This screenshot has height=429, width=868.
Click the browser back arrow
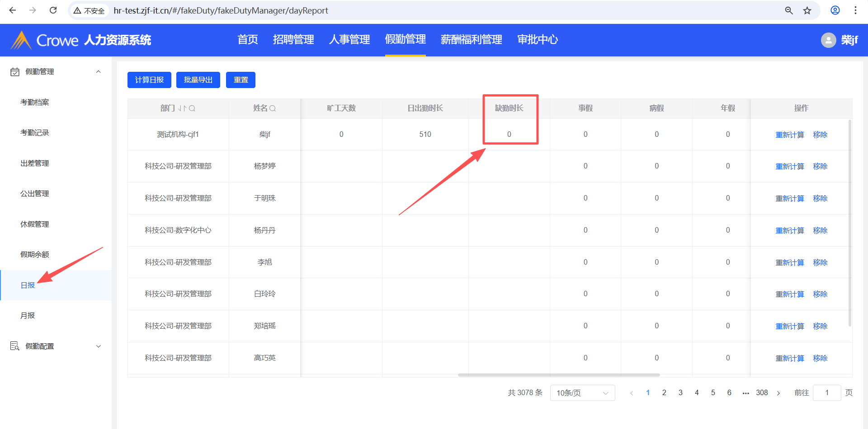point(13,10)
